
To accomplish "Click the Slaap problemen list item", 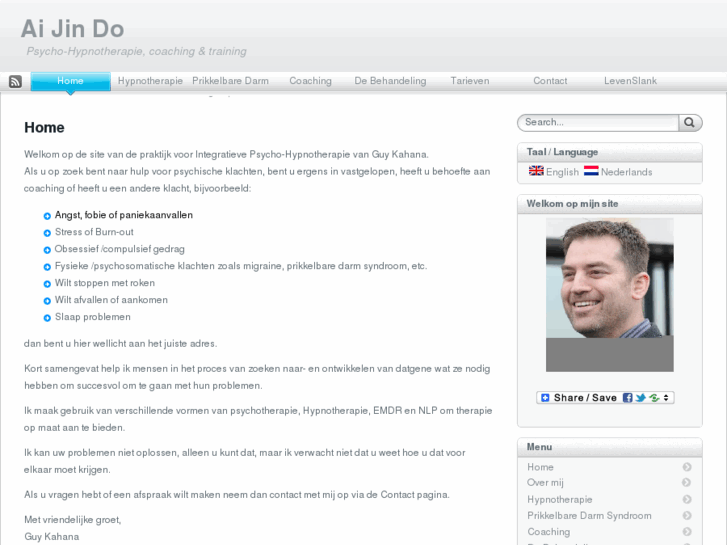I will 93,317.
